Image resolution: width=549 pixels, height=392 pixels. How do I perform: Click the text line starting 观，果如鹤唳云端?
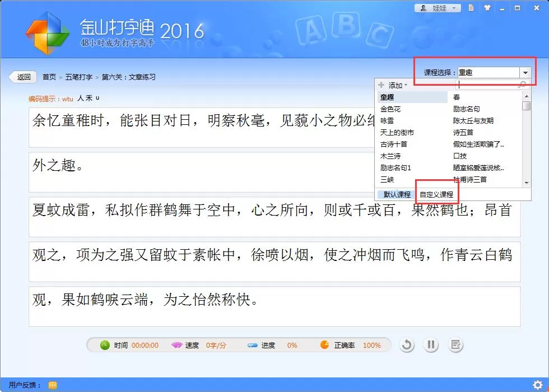click(x=274, y=307)
